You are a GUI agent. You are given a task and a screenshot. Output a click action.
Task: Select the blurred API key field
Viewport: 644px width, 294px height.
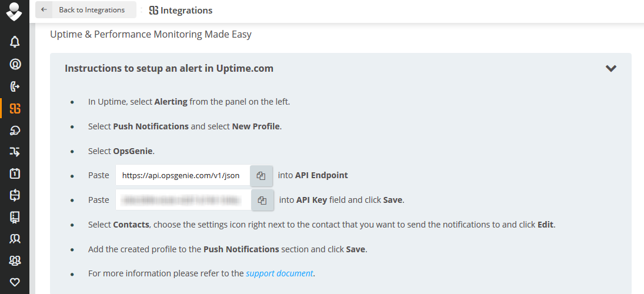click(x=183, y=201)
